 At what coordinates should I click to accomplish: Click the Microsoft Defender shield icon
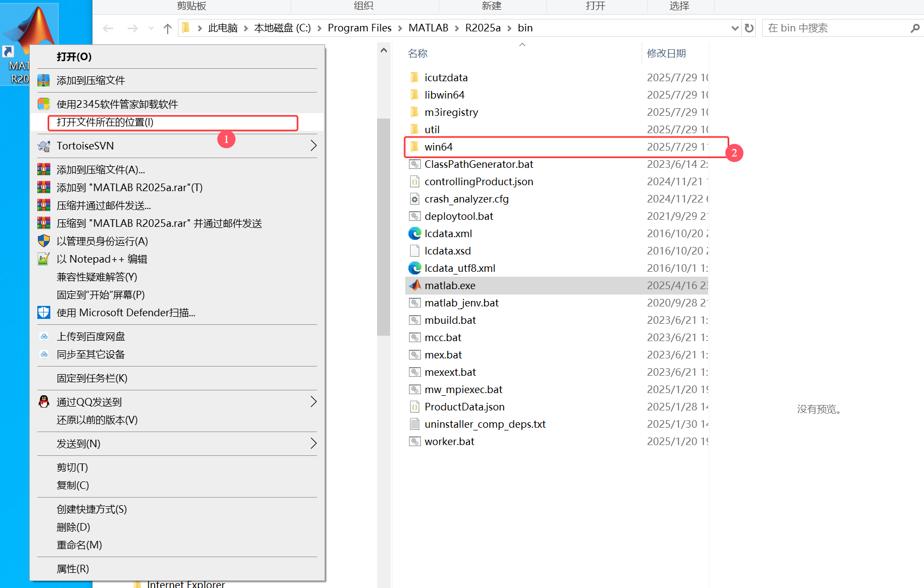click(44, 312)
